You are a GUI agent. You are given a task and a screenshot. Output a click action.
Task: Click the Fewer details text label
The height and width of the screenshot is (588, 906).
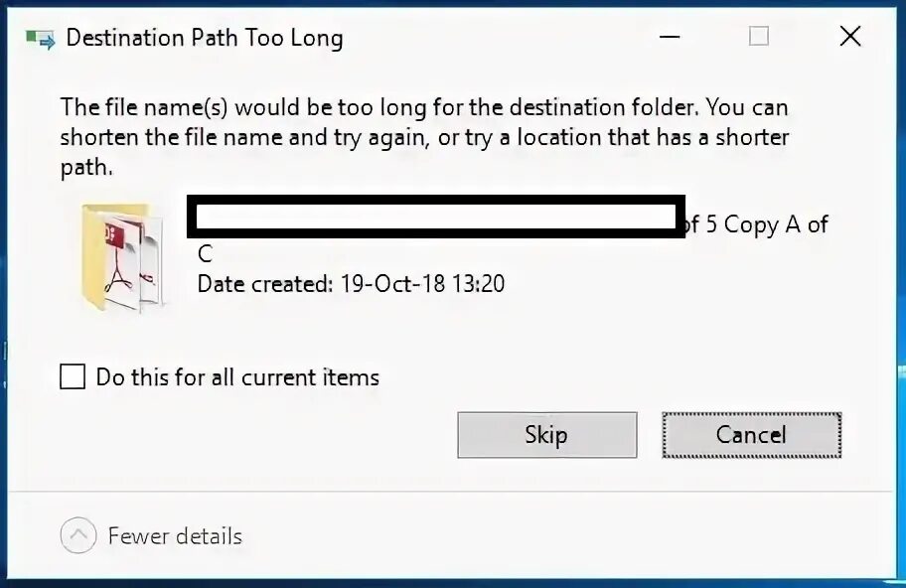(x=175, y=536)
